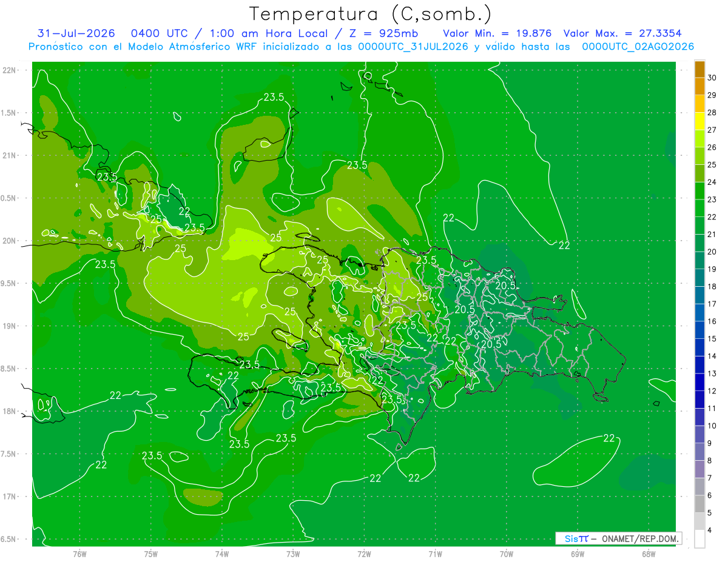Screen dimensions: 728x562
Task: Click the '69W' longitude axis label
Action: 578,554
